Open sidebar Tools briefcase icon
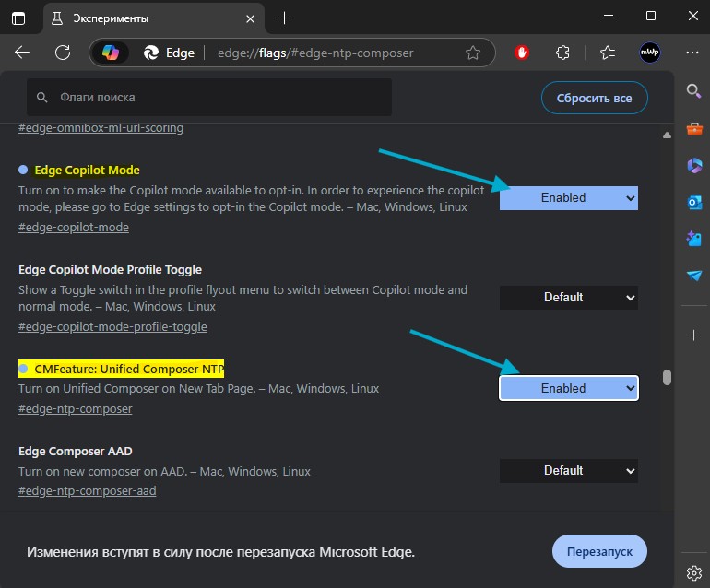 pos(694,129)
